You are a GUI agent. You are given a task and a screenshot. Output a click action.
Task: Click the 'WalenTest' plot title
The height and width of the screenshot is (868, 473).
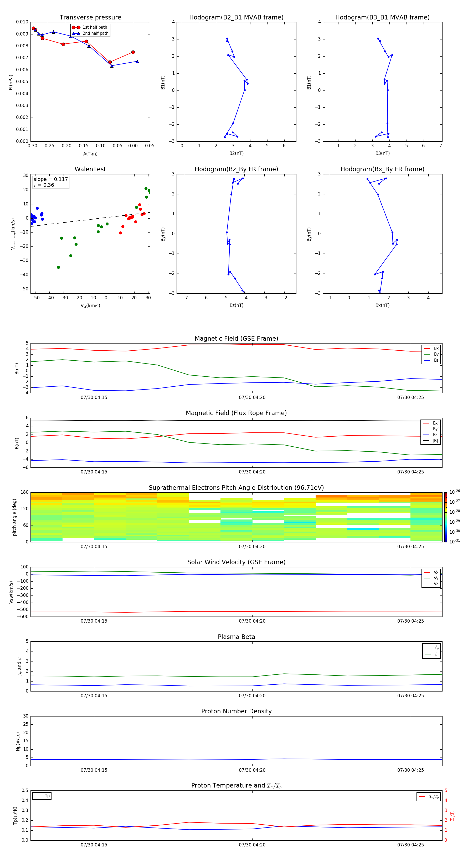tap(90, 169)
